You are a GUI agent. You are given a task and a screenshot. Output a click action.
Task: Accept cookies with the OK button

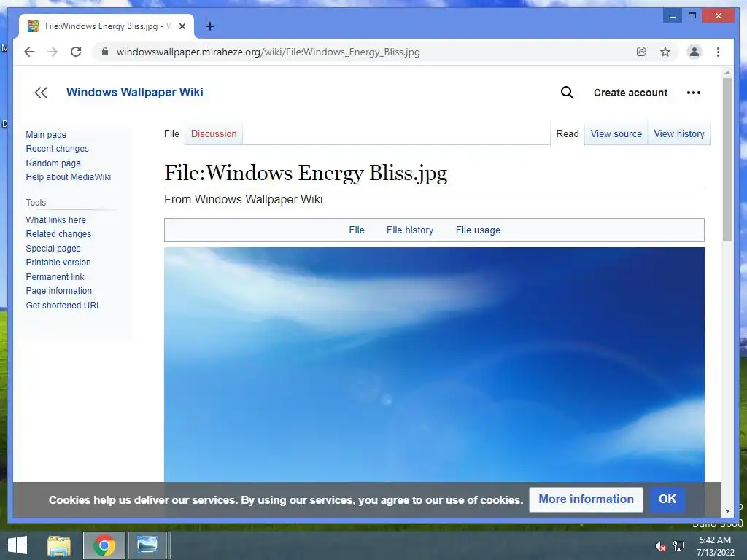pyautogui.click(x=667, y=499)
